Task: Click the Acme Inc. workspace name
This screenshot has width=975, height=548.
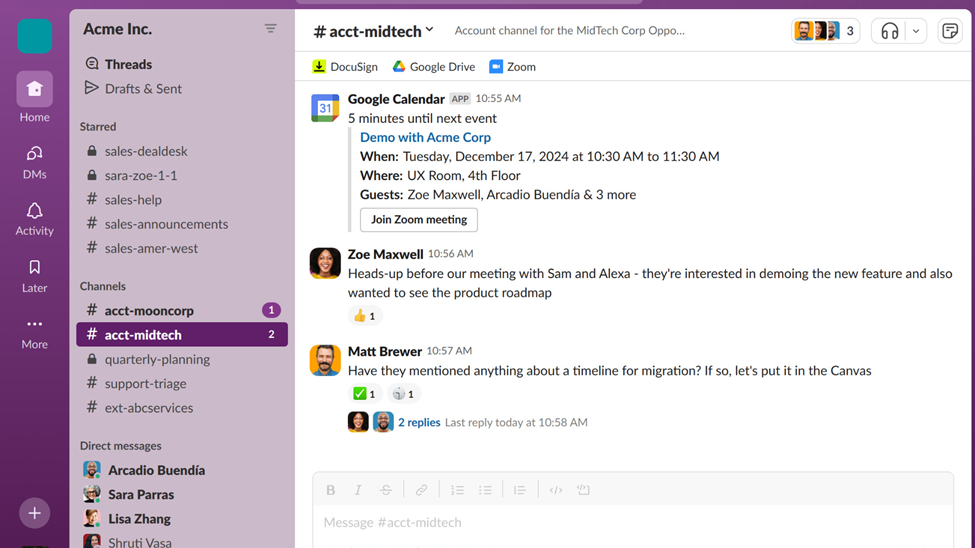Action: point(118,29)
